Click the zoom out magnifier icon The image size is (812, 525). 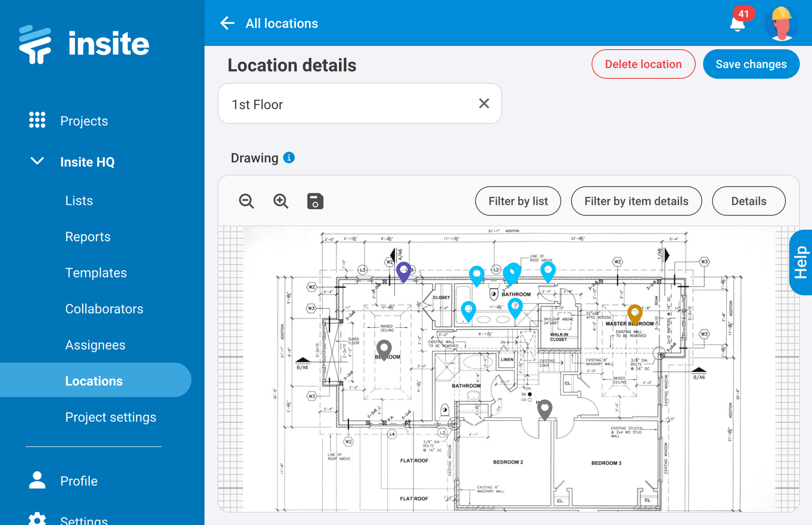pyautogui.click(x=246, y=201)
